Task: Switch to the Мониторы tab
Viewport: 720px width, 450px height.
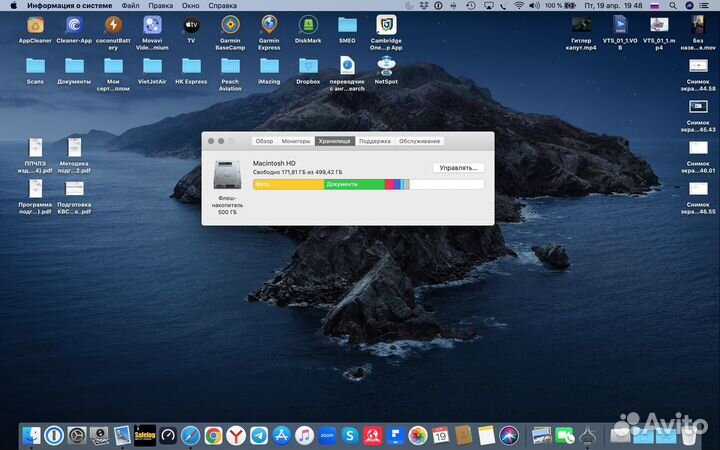Action: pyautogui.click(x=296, y=141)
